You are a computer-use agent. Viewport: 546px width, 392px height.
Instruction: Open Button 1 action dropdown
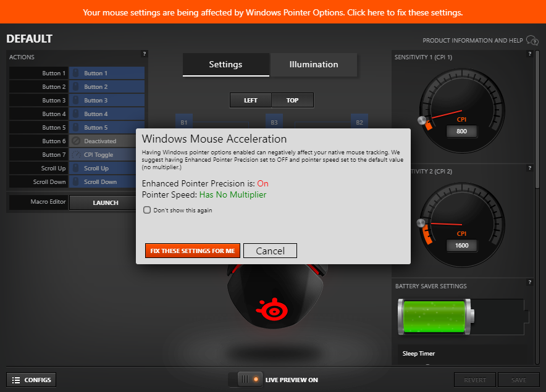[107, 73]
